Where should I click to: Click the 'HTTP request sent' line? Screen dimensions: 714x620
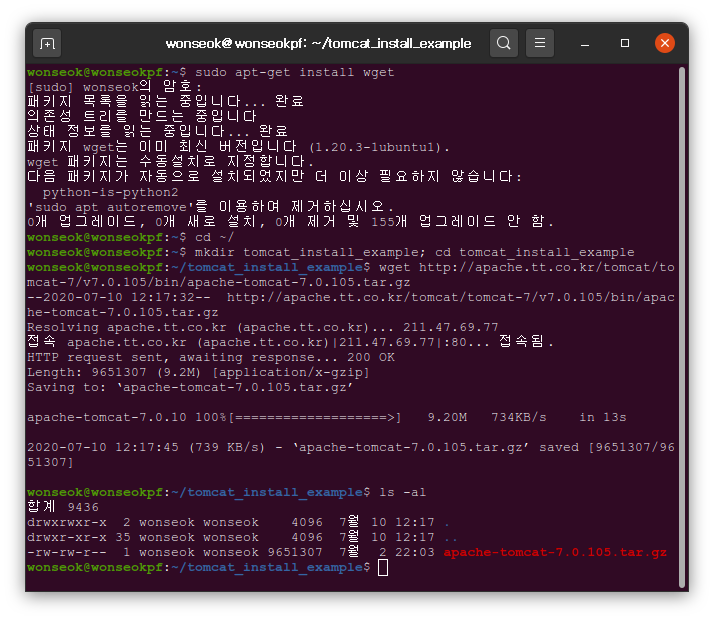pyautogui.click(x=211, y=357)
